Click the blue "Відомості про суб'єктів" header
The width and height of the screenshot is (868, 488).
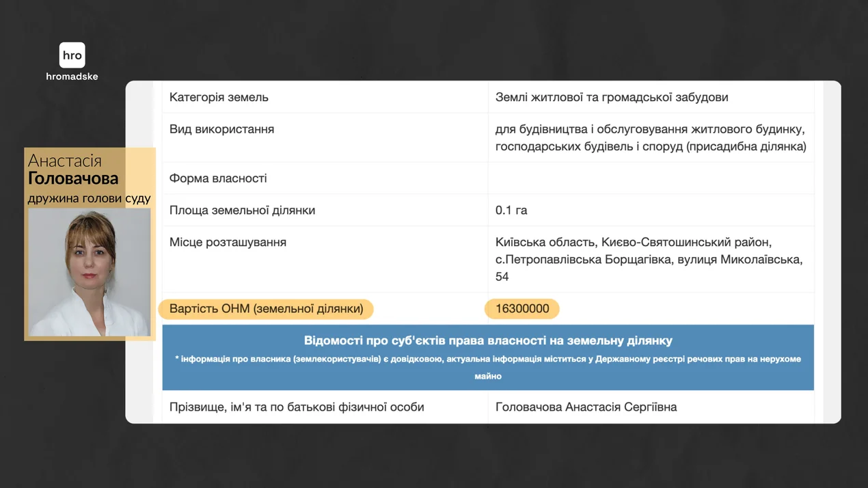[x=488, y=340]
